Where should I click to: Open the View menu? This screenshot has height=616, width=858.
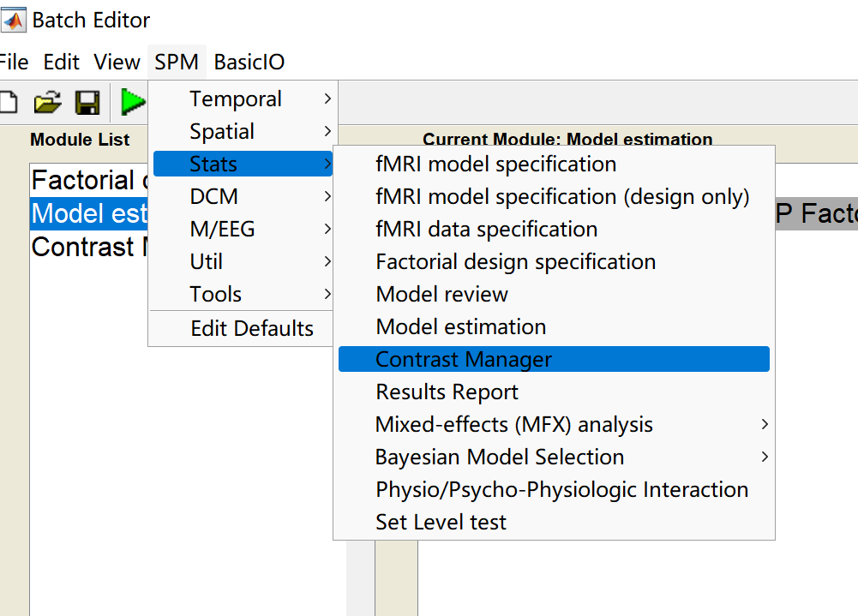coord(117,62)
